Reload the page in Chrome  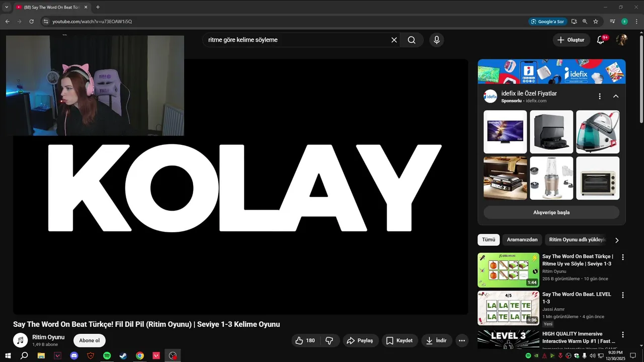(31, 22)
